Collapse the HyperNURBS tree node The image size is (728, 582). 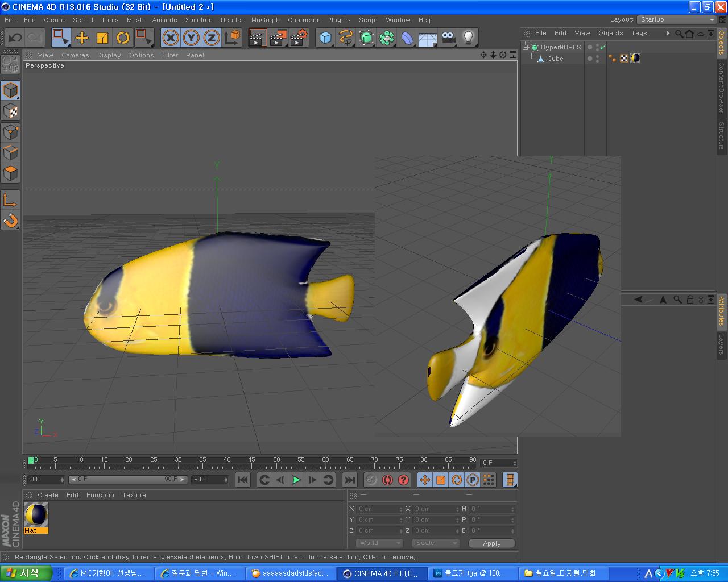(526, 47)
